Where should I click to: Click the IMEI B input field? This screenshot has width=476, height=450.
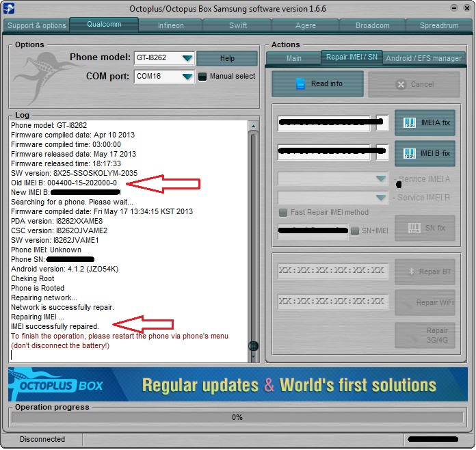pyautogui.click(x=323, y=152)
